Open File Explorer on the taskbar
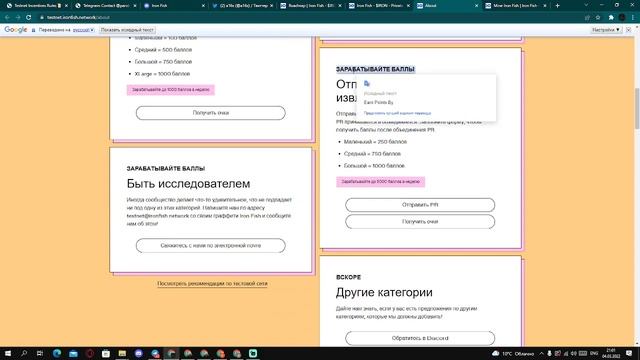Screen dimensions: 640x360 coord(122,353)
